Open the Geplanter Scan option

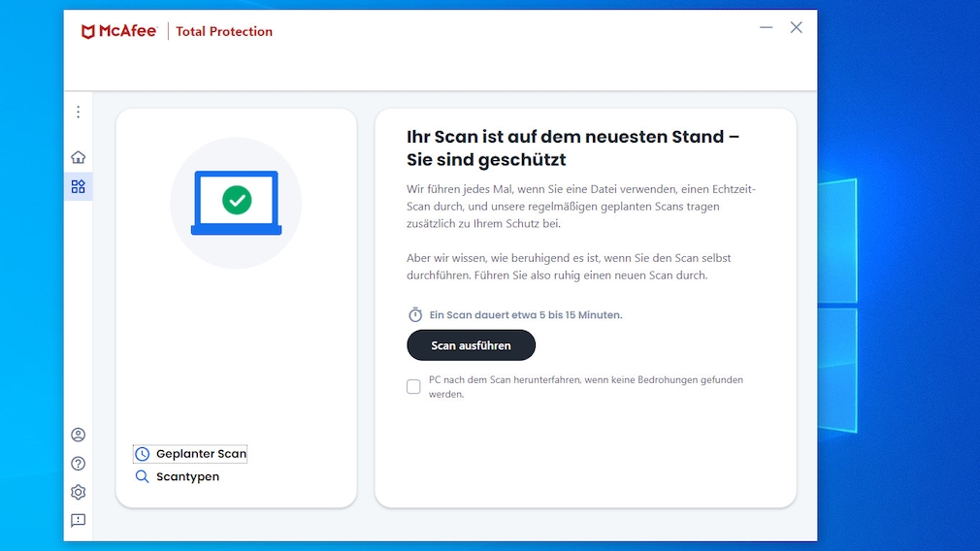(201, 454)
